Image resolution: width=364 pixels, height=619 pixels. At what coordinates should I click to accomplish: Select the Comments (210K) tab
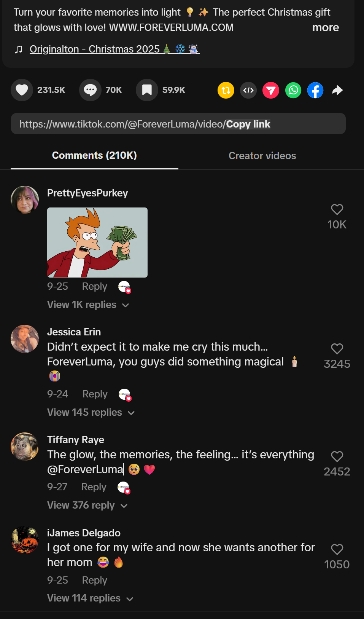(94, 156)
